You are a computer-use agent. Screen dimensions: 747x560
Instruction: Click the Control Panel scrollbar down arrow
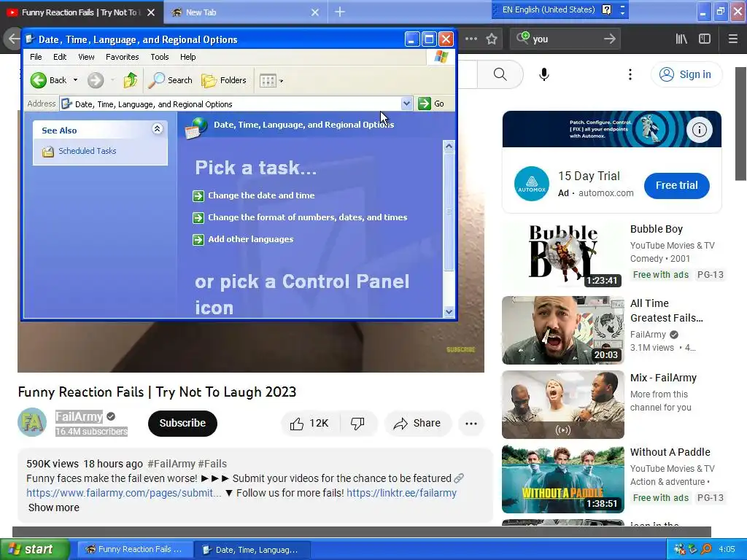click(x=449, y=312)
